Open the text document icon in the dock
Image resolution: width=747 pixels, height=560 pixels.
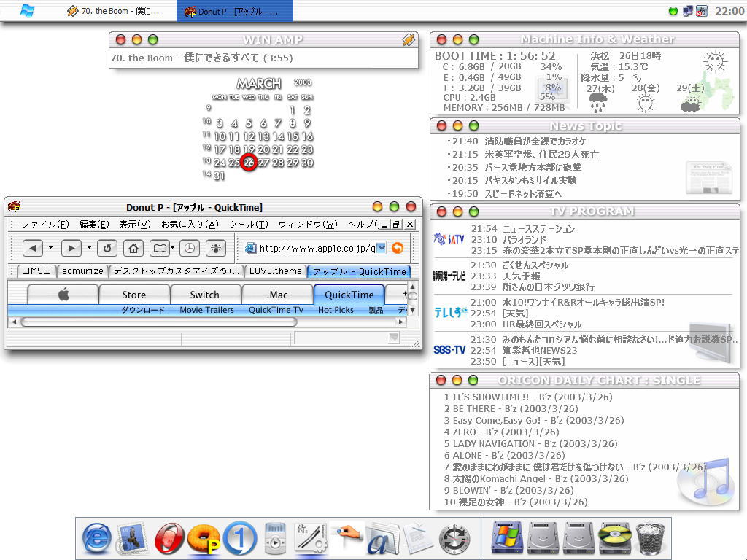(418, 539)
